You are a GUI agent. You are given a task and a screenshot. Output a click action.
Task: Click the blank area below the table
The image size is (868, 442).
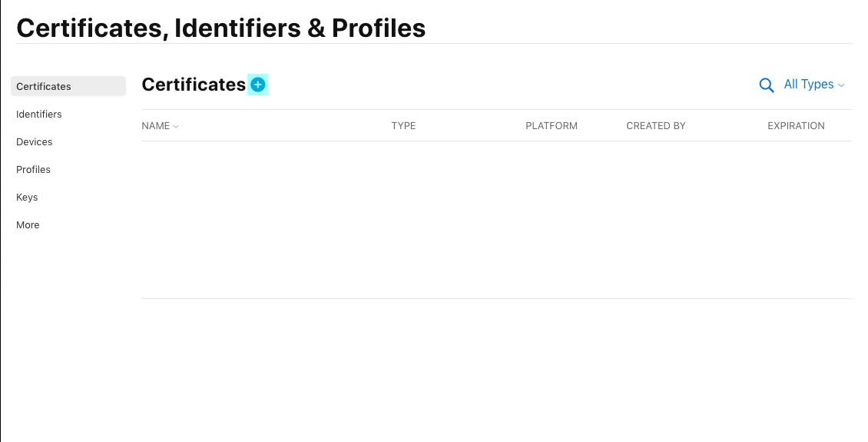tap(496, 369)
